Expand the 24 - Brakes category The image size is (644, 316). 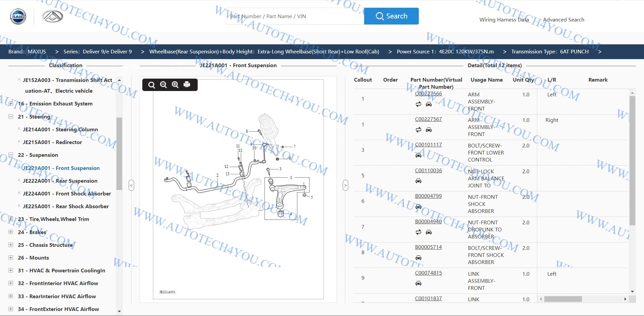(11, 232)
